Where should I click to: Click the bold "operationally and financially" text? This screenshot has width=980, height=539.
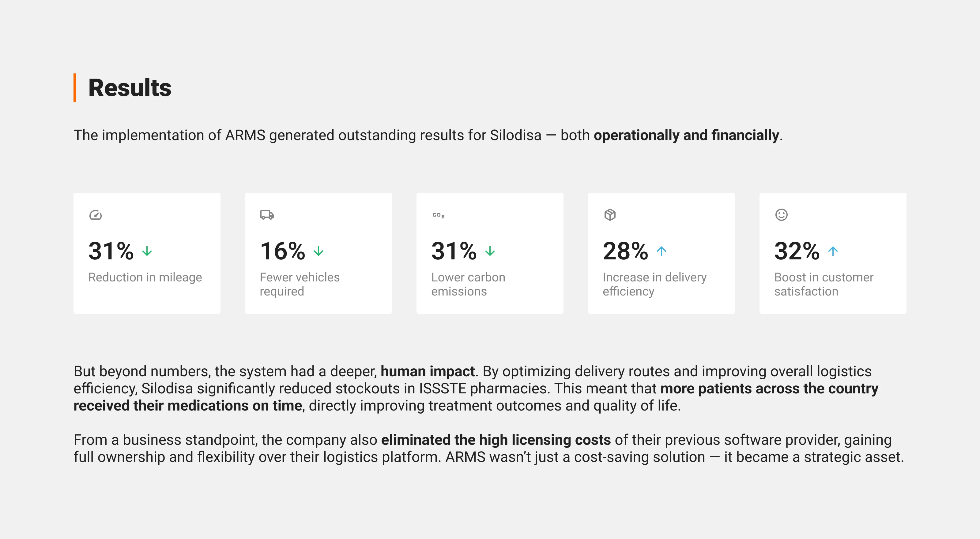(x=686, y=135)
